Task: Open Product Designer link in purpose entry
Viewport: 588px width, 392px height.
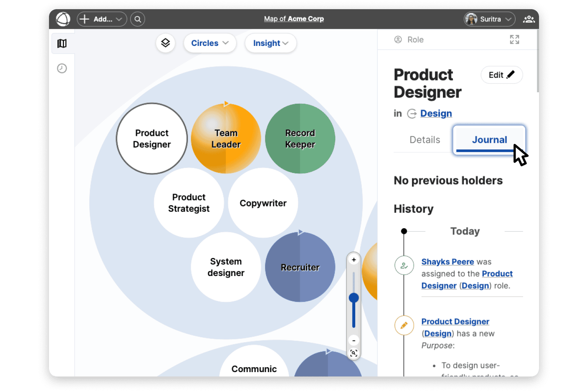Action: click(455, 322)
